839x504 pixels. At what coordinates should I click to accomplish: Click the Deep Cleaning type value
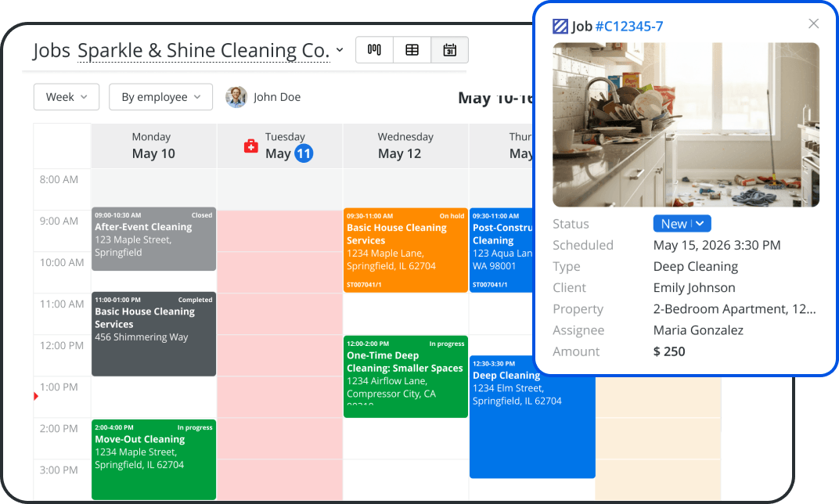(x=695, y=266)
